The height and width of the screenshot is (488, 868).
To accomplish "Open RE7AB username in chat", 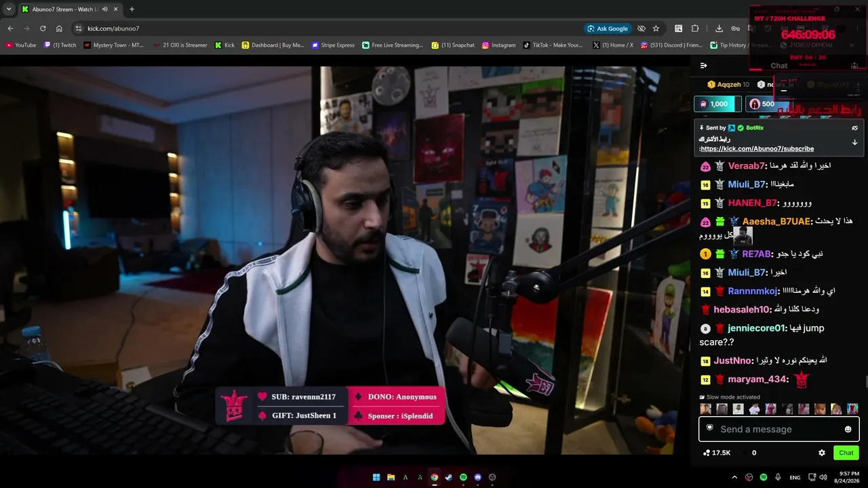I will (757, 254).
